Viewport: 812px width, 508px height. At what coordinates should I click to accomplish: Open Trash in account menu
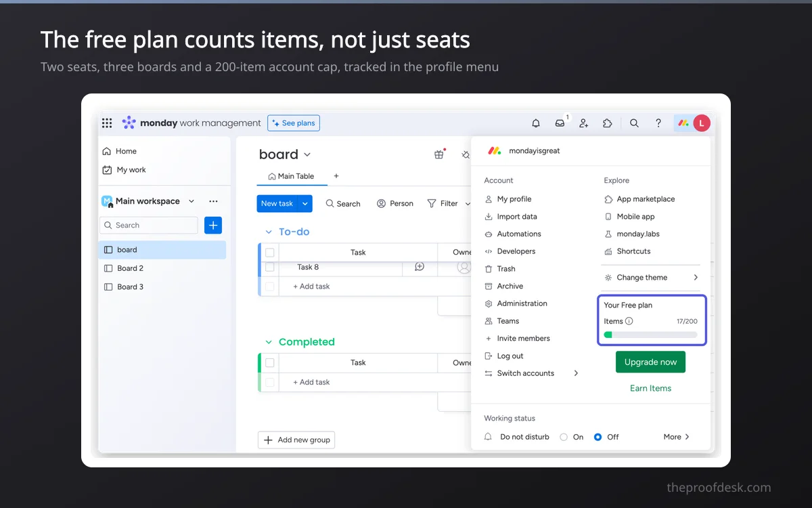[x=500, y=269]
